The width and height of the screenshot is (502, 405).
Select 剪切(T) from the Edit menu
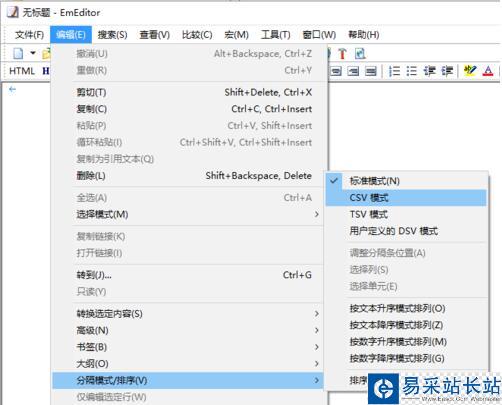tap(188, 92)
